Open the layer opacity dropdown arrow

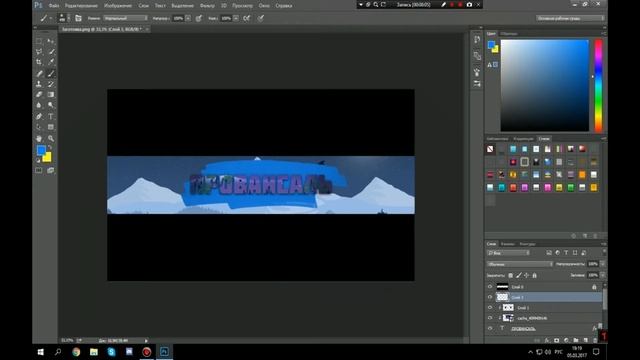tap(602, 264)
